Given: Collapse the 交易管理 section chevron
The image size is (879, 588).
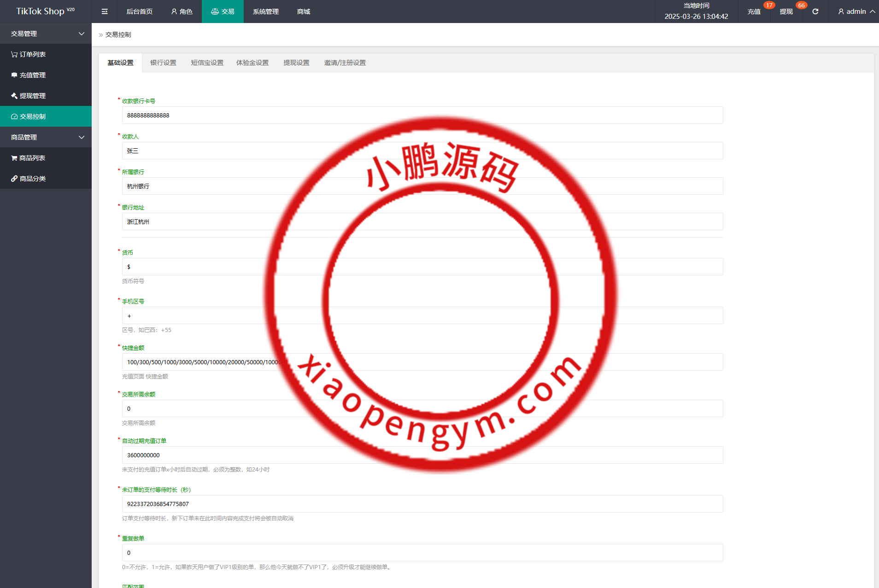Looking at the screenshot, I should click(82, 33).
